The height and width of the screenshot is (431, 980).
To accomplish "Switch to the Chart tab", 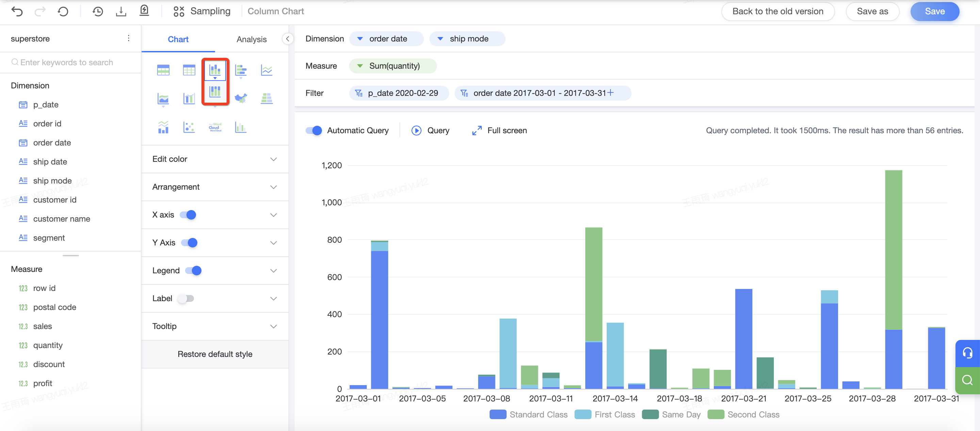I will point(178,39).
